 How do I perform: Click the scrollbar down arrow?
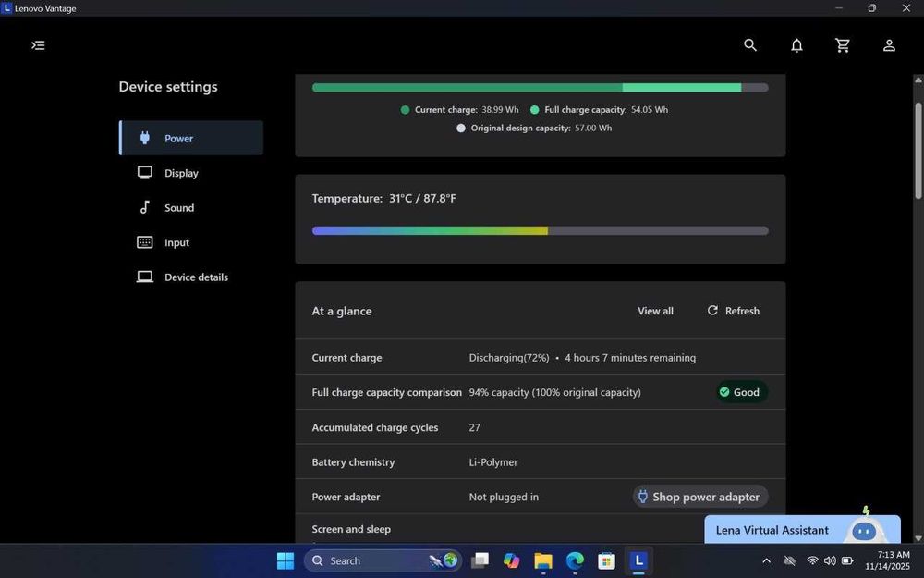[918, 537]
